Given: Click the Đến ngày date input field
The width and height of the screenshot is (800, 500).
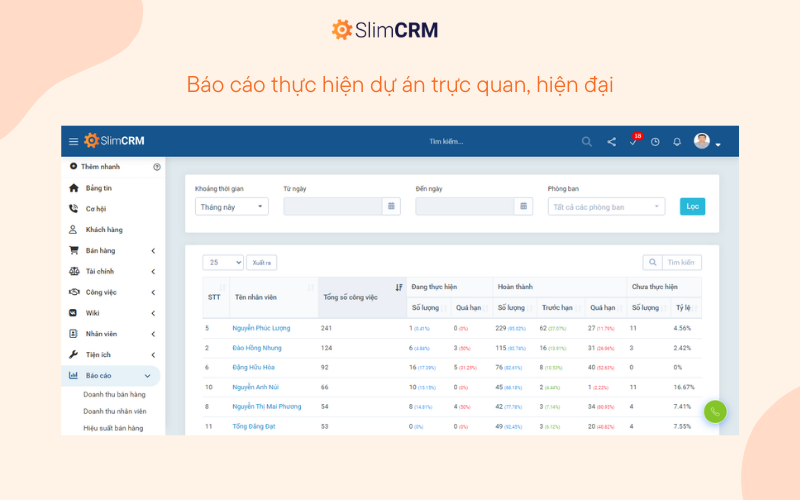Looking at the screenshot, I should pos(465,206).
